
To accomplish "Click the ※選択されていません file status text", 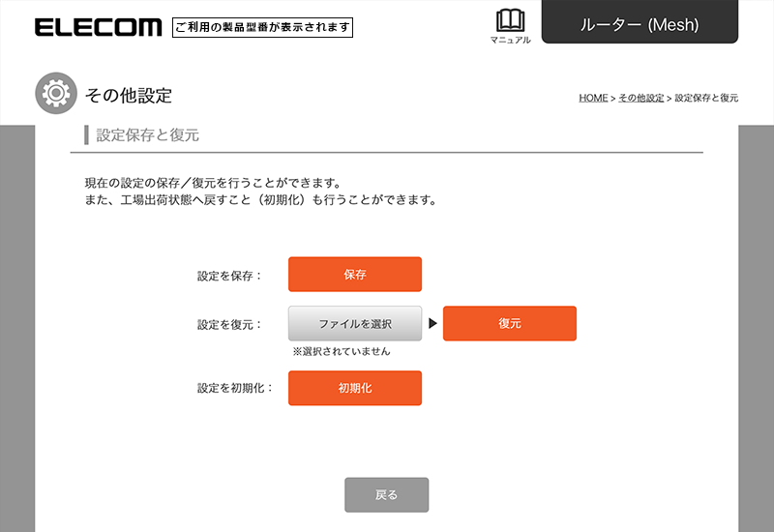I will [342, 351].
